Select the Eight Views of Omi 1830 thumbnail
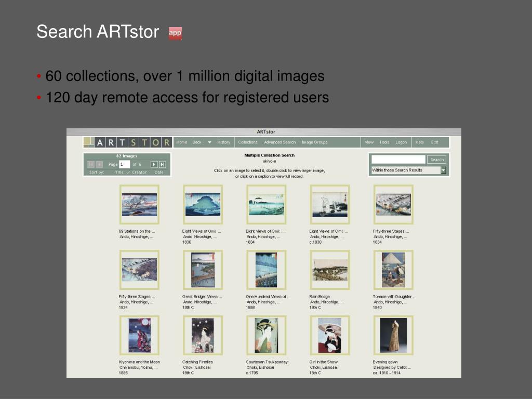The height and width of the screenshot is (399, 532). (x=203, y=205)
